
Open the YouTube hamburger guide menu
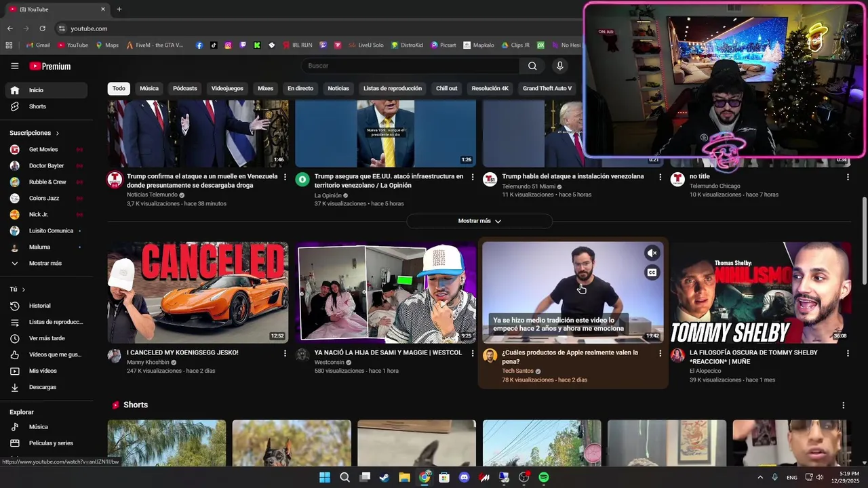pyautogui.click(x=14, y=66)
